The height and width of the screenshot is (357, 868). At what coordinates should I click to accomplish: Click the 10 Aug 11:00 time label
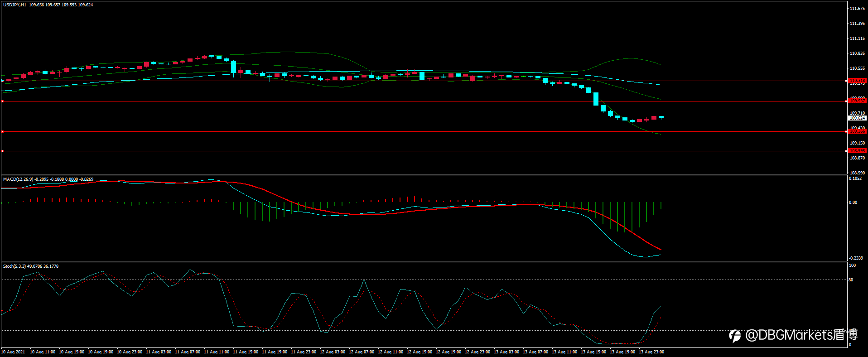[x=43, y=352]
